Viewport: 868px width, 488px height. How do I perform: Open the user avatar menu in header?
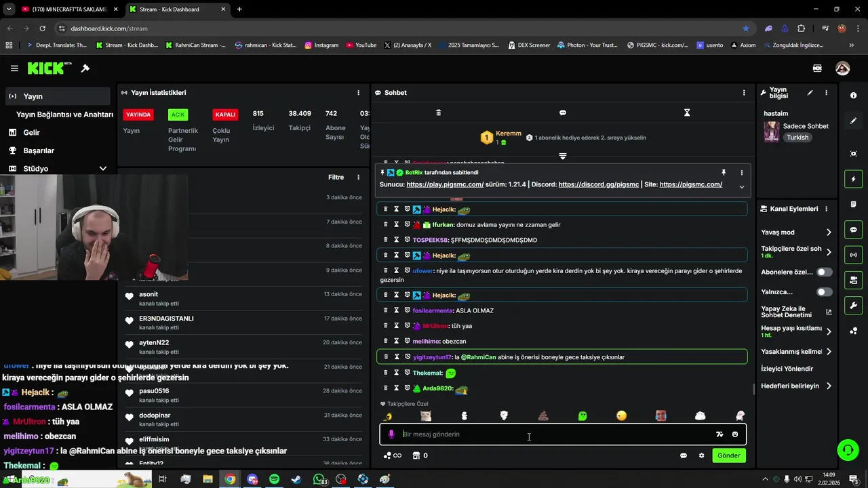tap(842, 68)
